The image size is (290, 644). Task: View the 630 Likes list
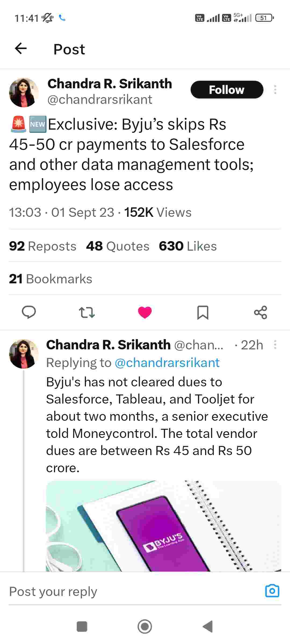pyautogui.click(x=188, y=246)
